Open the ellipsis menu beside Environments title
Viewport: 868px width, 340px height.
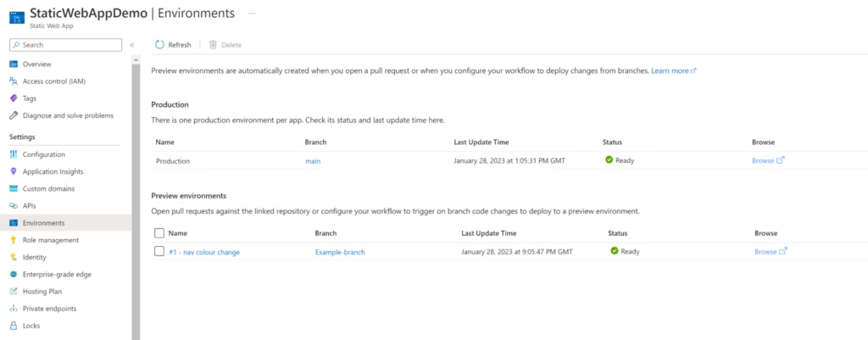point(252,14)
